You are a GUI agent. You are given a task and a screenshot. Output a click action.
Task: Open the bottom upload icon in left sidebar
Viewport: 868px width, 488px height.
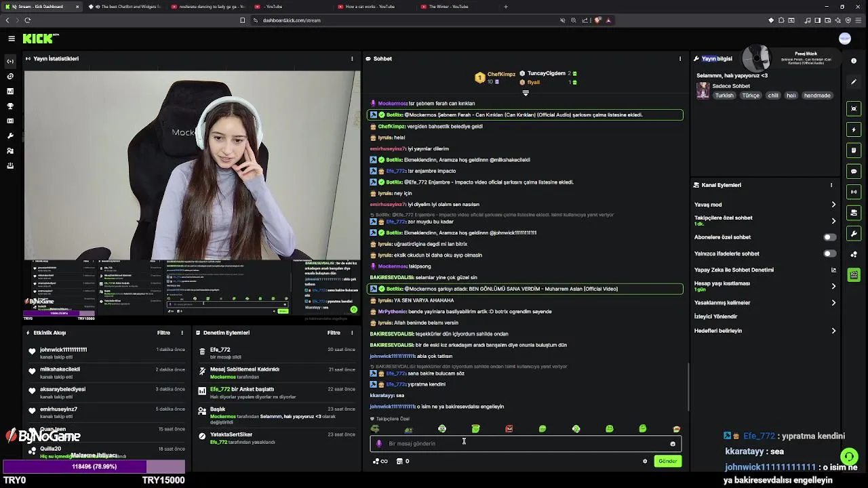[10, 165]
